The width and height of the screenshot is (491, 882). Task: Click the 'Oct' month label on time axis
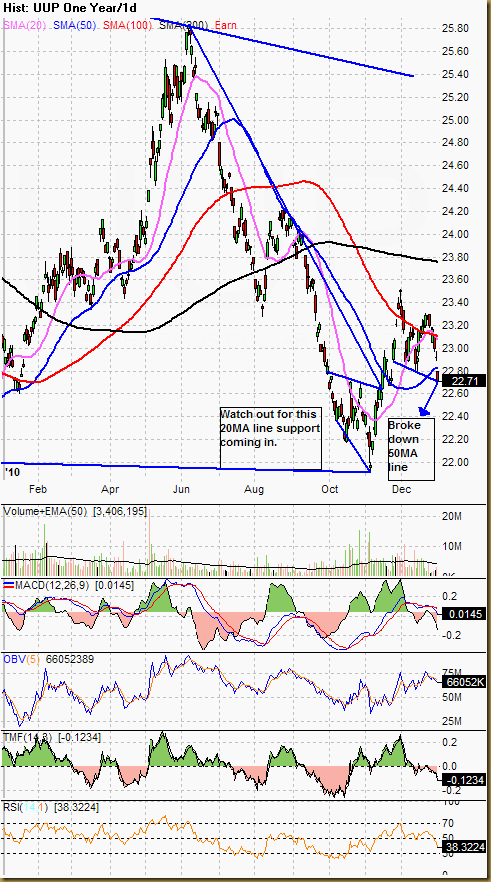pyautogui.click(x=330, y=489)
